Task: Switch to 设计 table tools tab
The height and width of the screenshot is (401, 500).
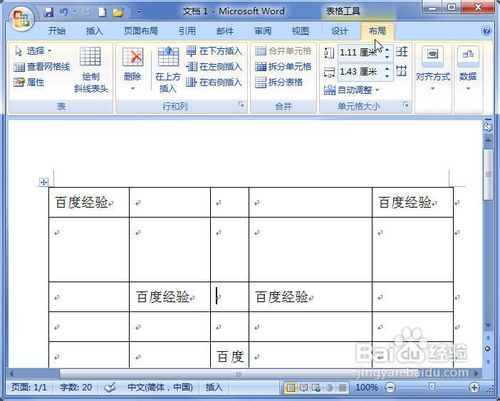Action: pos(339,31)
